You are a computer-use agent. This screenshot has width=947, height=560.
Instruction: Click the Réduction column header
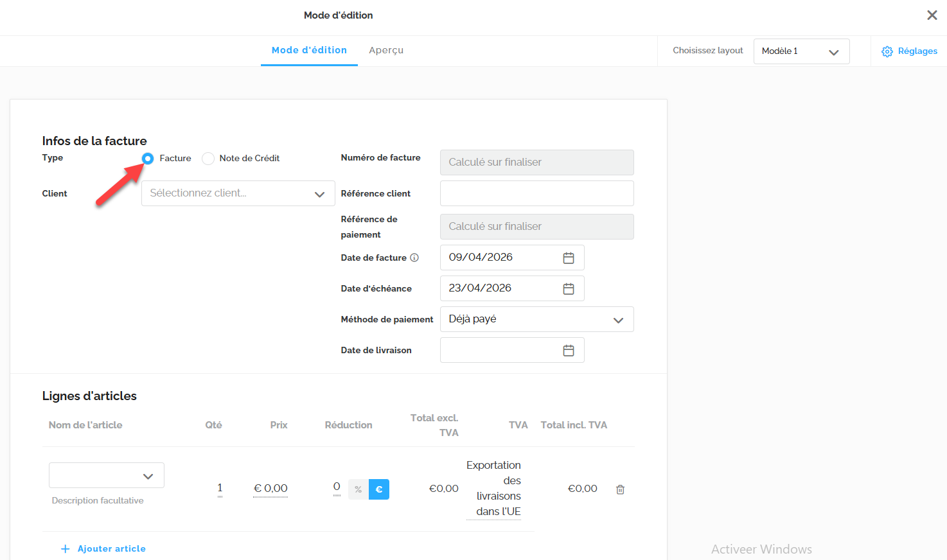348,425
